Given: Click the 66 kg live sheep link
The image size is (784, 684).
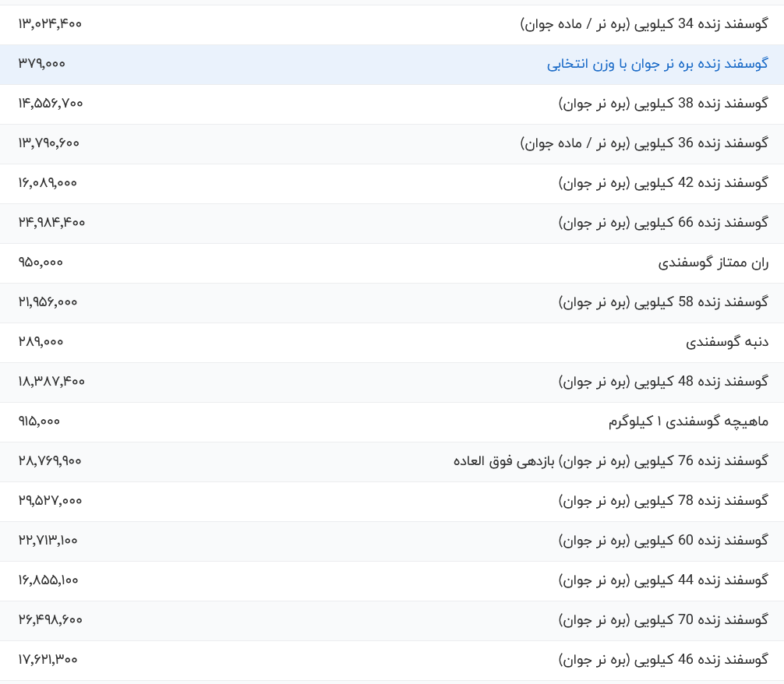Looking at the screenshot, I should click(663, 223).
